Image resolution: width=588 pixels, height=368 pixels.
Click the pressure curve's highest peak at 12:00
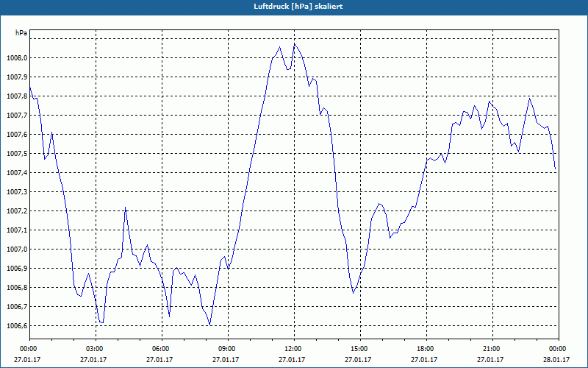pos(295,44)
